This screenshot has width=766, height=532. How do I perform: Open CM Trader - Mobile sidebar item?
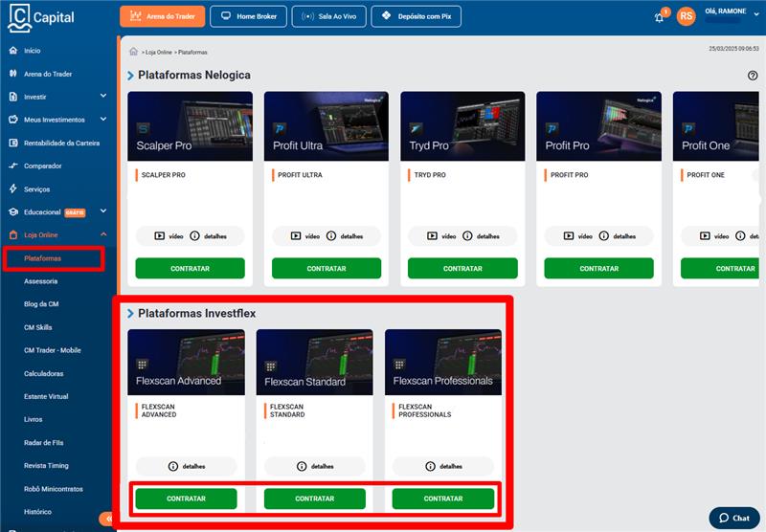click(53, 350)
